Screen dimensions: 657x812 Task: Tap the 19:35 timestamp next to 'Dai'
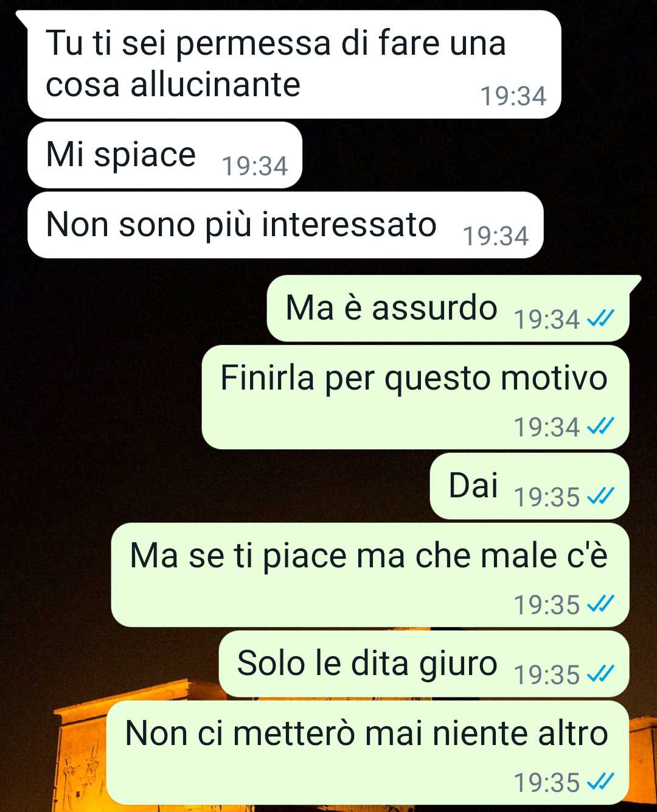[x=547, y=497]
